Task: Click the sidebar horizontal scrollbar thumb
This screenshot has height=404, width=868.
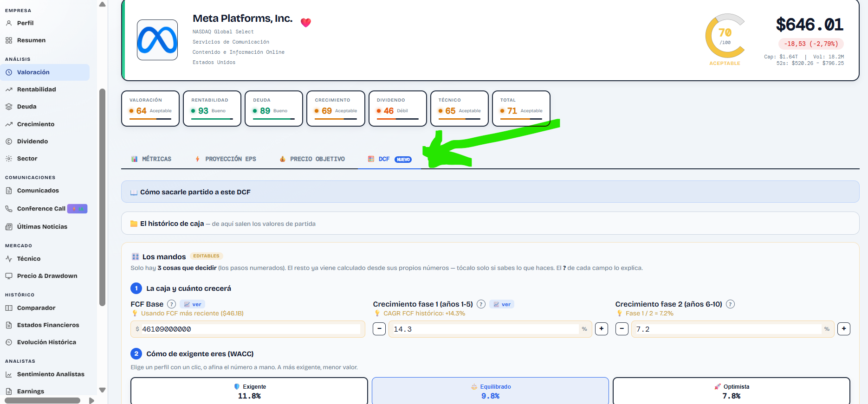Action: [x=43, y=400]
